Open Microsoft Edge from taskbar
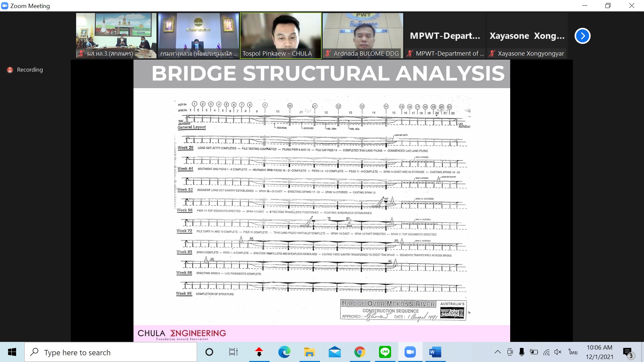 tap(284, 352)
